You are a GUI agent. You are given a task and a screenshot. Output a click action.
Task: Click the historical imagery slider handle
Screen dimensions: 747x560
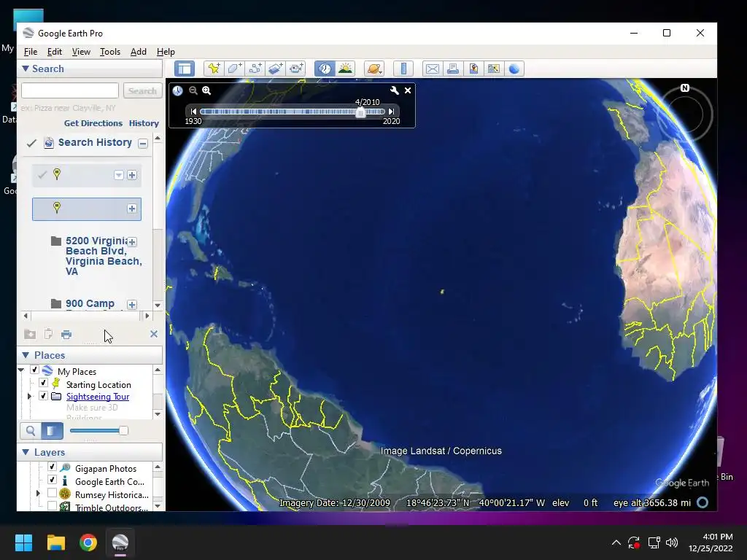tap(360, 112)
